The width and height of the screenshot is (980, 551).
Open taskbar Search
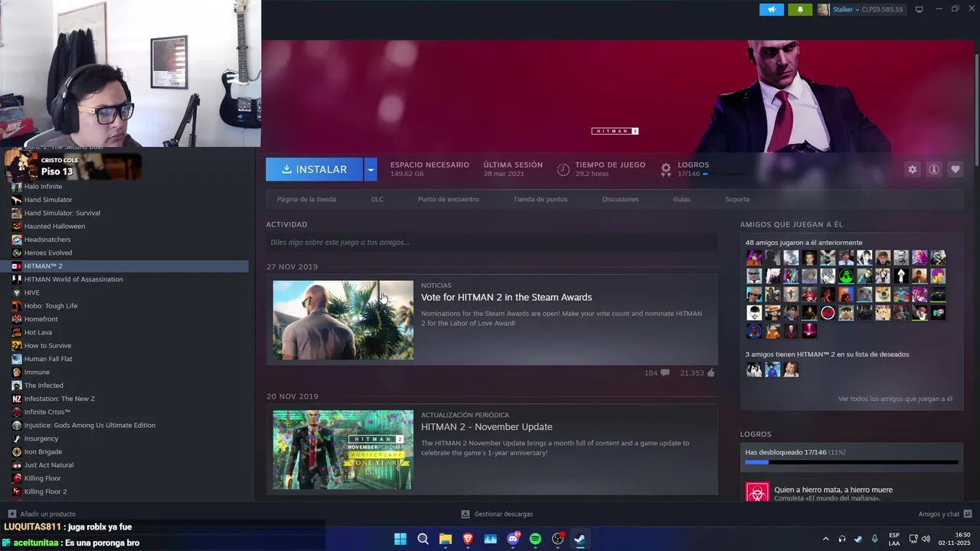point(423,539)
